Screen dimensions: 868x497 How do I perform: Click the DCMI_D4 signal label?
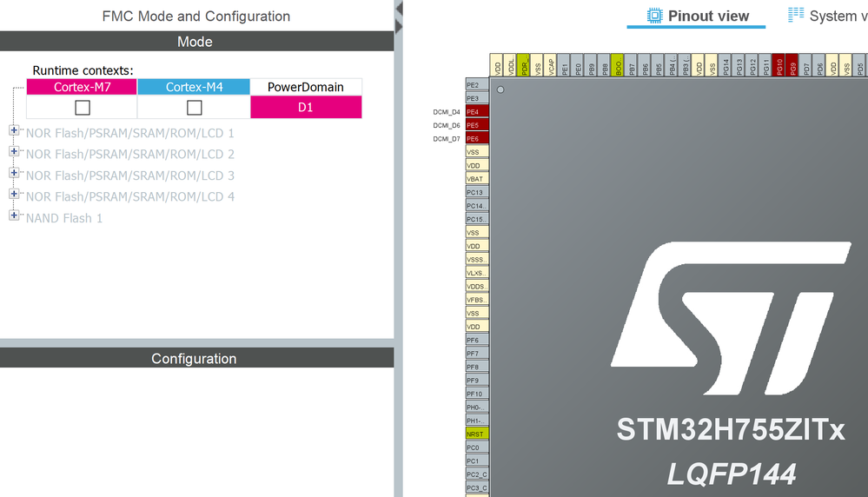447,112
